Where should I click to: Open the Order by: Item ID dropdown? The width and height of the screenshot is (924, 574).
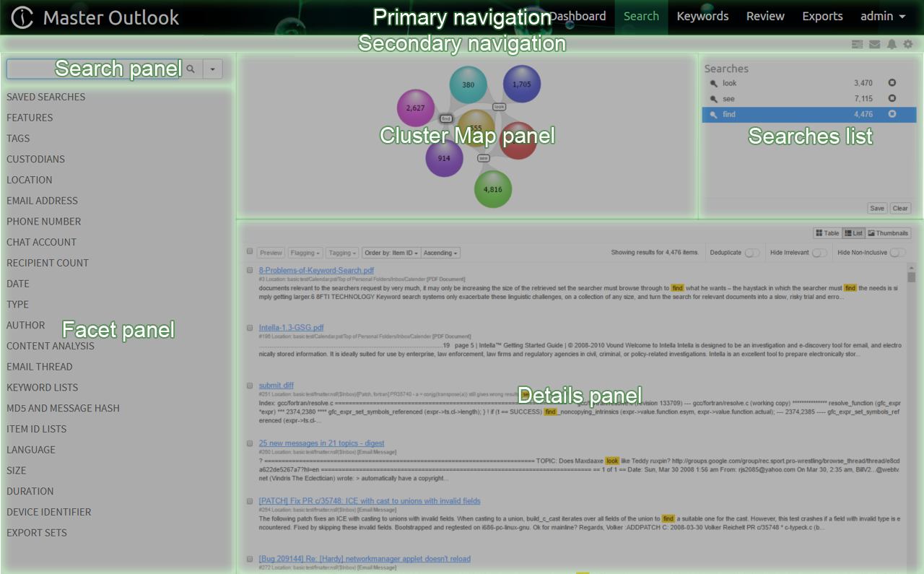tap(391, 253)
